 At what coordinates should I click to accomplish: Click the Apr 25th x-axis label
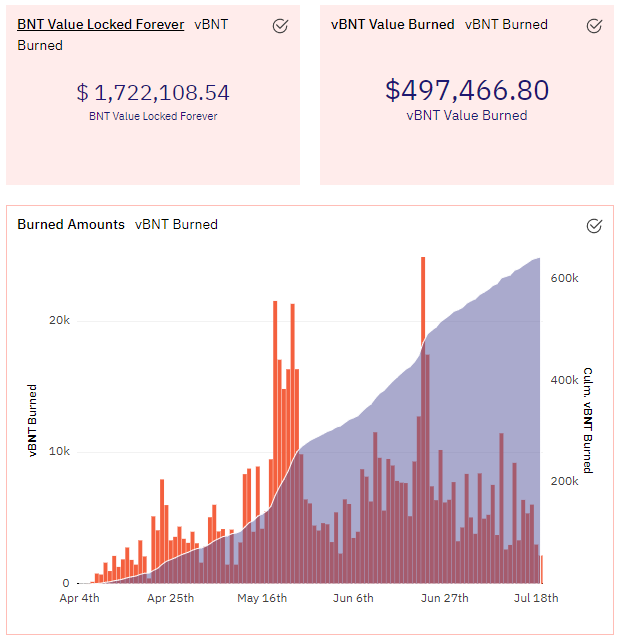tap(170, 598)
